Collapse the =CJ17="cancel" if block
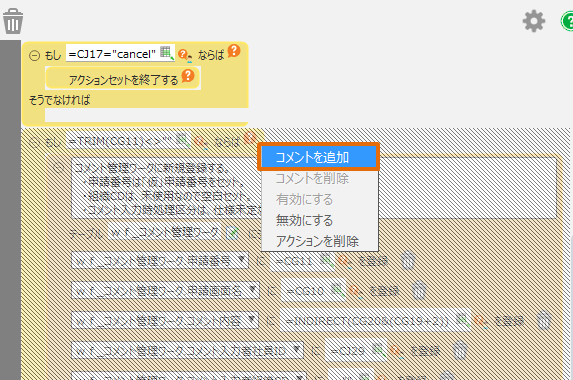Viewport: 573px width, 380px height. click(x=35, y=56)
